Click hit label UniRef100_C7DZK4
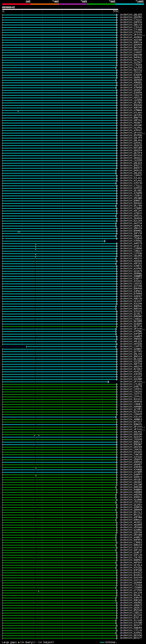This screenshot has height=644, width=146. click(x=131, y=65)
